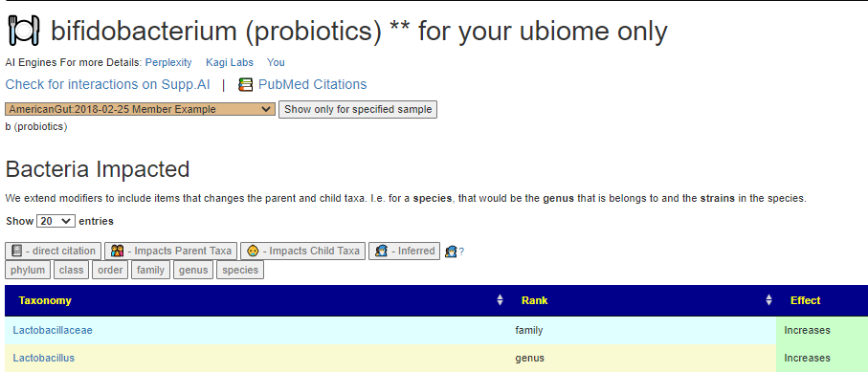Filter table by phylum rank

pos(28,270)
